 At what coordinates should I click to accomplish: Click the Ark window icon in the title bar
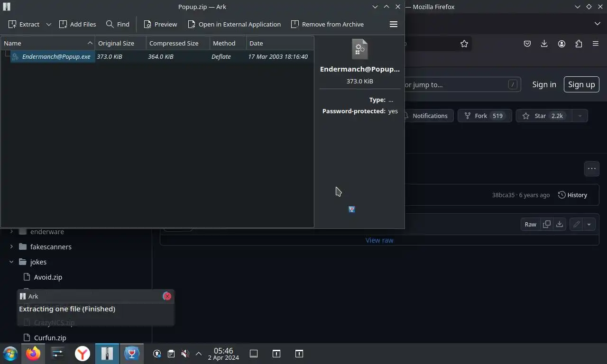pos(7,7)
